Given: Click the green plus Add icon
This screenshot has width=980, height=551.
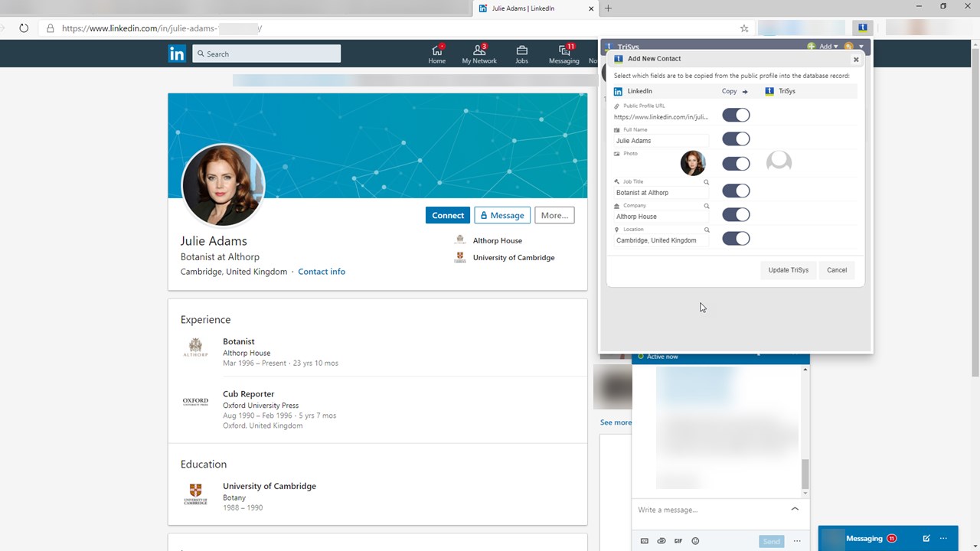Looking at the screenshot, I should [812, 47].
